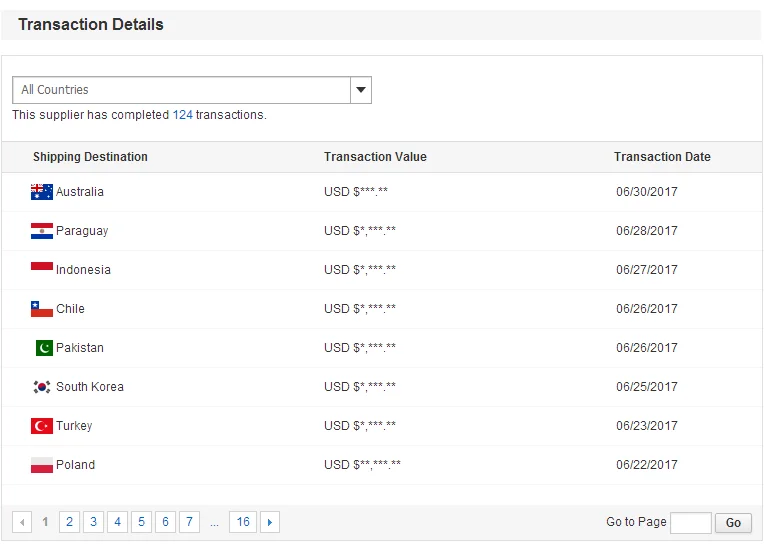Click the Paraguay flag icon

[41, 231]
